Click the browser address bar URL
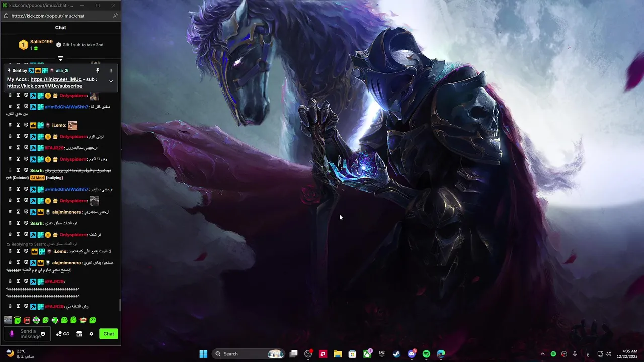 click(x=48, y=16)
